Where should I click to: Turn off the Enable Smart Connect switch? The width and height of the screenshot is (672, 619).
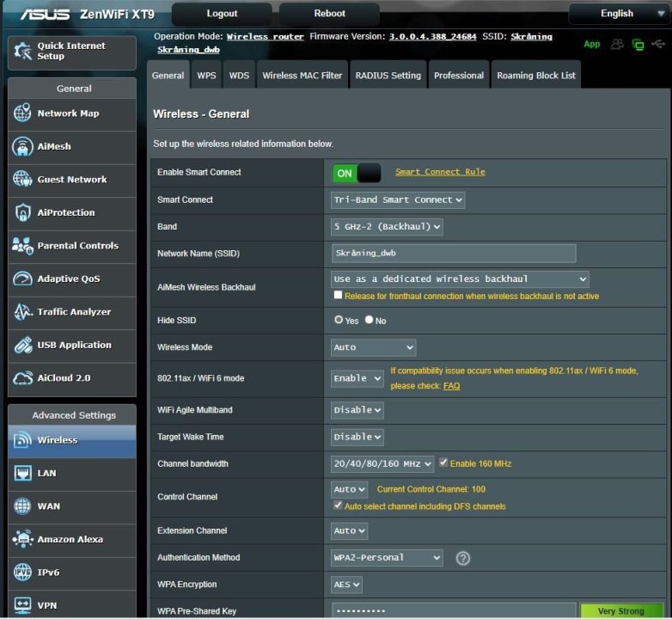356,173
